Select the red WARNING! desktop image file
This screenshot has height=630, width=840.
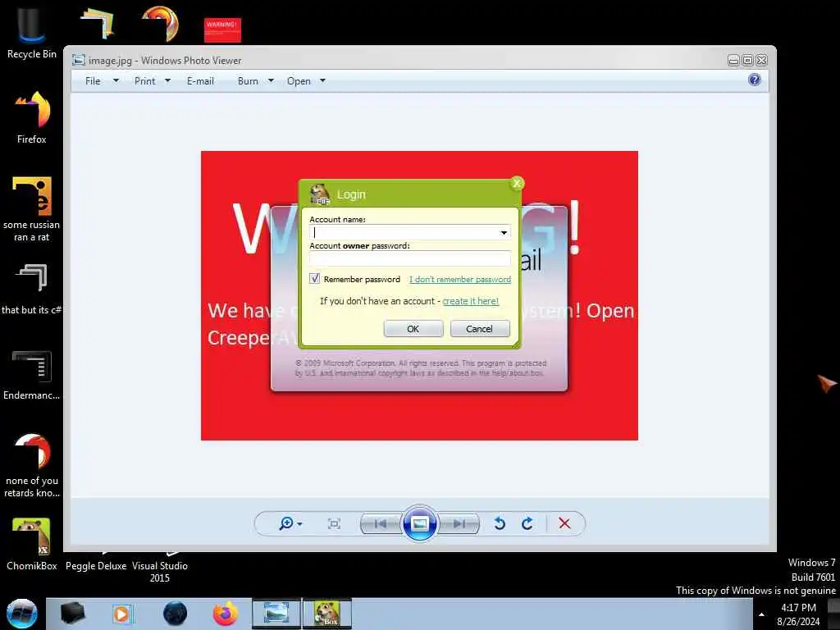[x=222, y=30]
